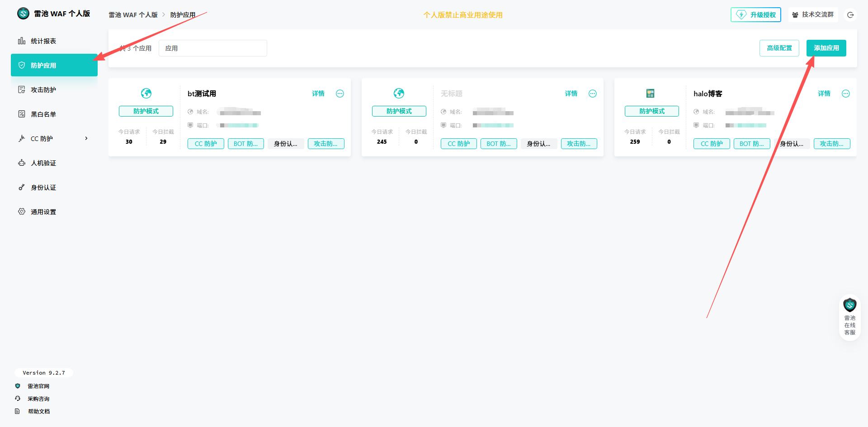
Task: Toggle CC 防护 tag on halo博客
Action: point(711,144)
